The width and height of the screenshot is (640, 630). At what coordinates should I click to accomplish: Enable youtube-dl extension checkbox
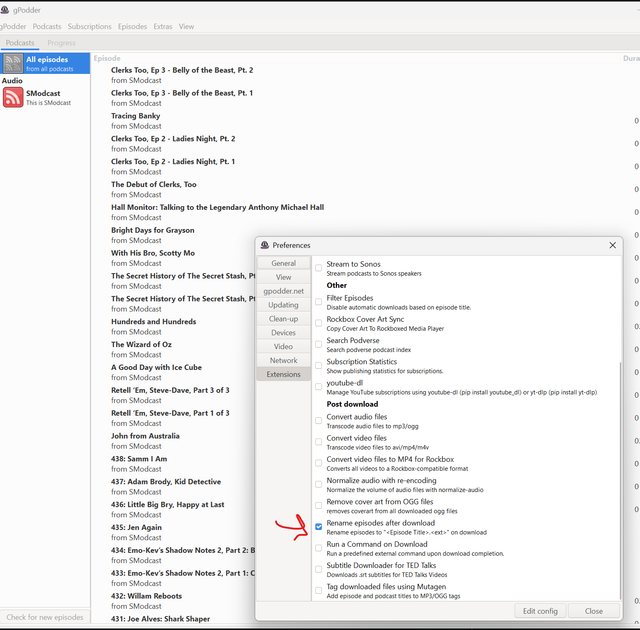(x=318, y=386)
